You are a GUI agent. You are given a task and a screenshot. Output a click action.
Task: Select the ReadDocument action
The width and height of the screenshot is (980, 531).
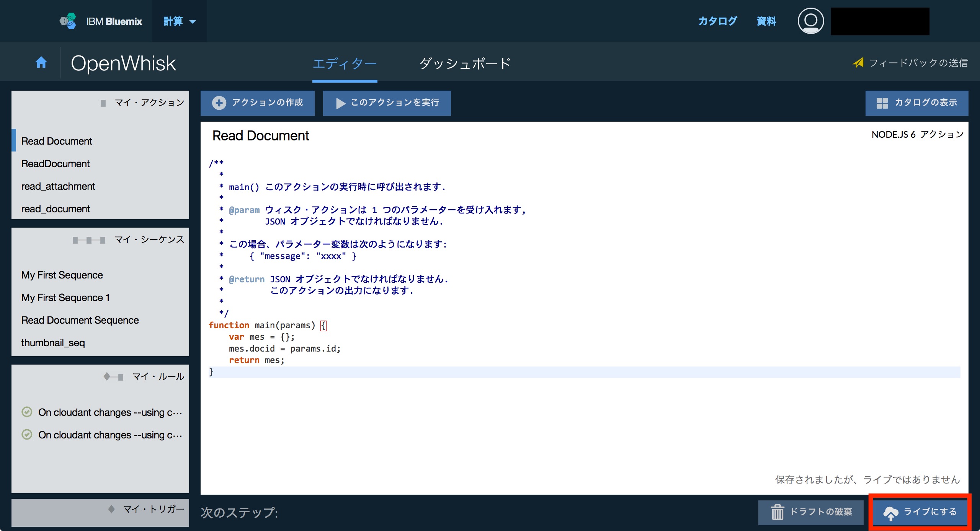100,164
